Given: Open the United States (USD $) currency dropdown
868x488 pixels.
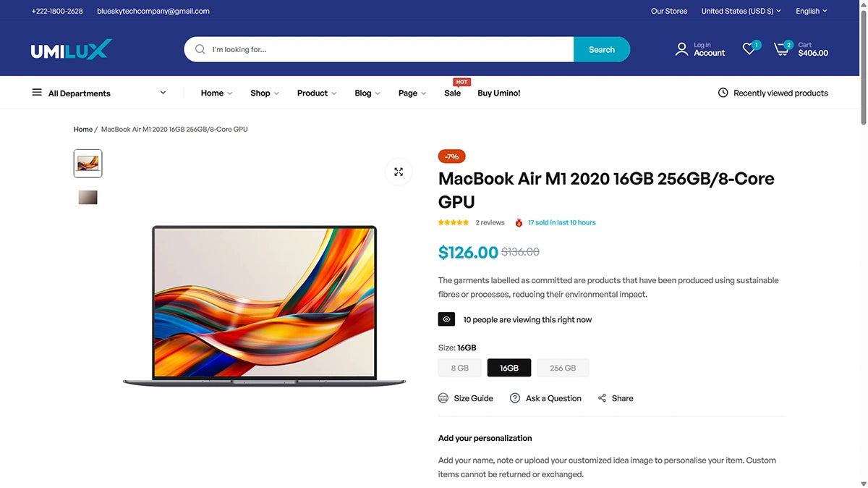Looking at the screenshot, I should 741,11.
